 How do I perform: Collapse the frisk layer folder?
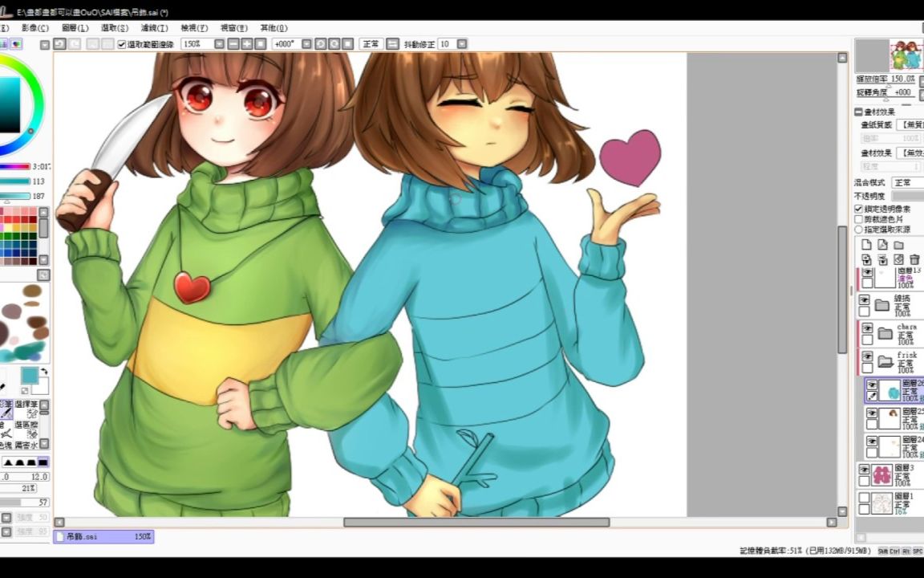885,361
